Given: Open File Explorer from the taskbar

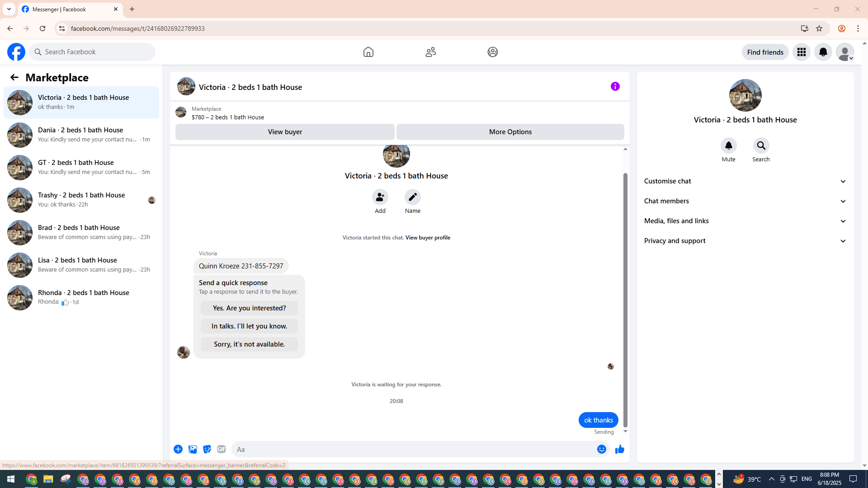Looking at the screenshot, I should 48,479.
